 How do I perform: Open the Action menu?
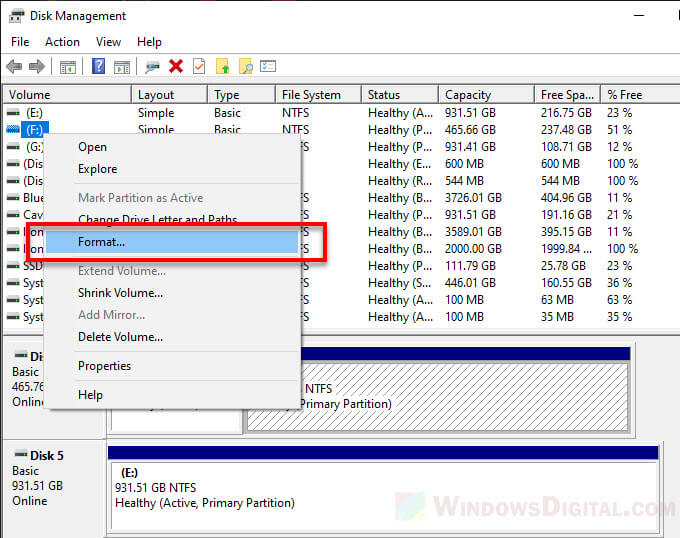coord(62,42)
